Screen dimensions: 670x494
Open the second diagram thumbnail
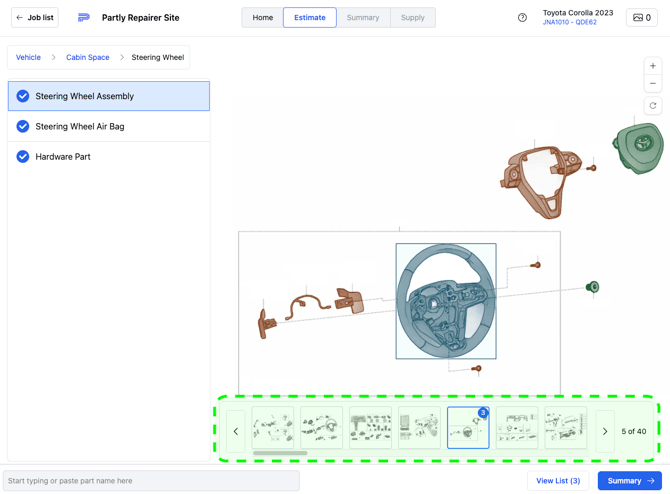coord(322,427)
